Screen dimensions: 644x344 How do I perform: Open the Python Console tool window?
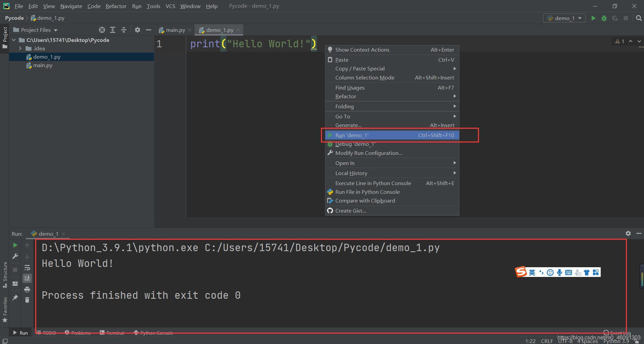[x=153, y=333]
